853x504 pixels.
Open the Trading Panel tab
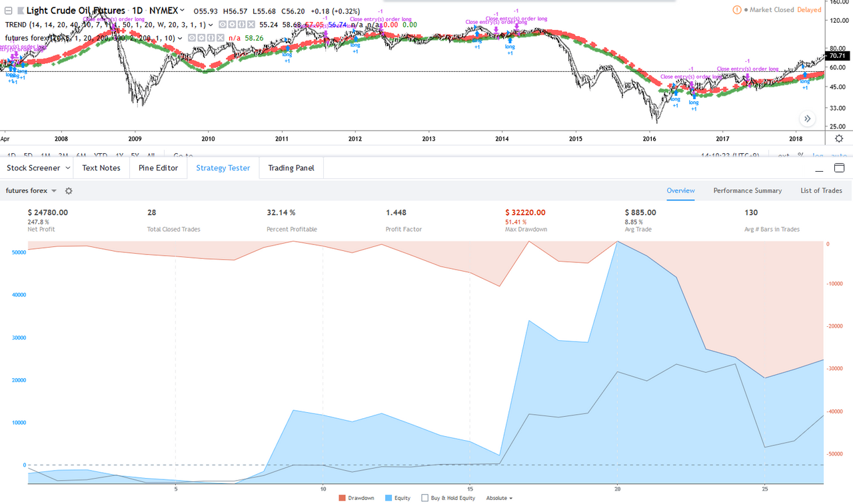point(291,168)
